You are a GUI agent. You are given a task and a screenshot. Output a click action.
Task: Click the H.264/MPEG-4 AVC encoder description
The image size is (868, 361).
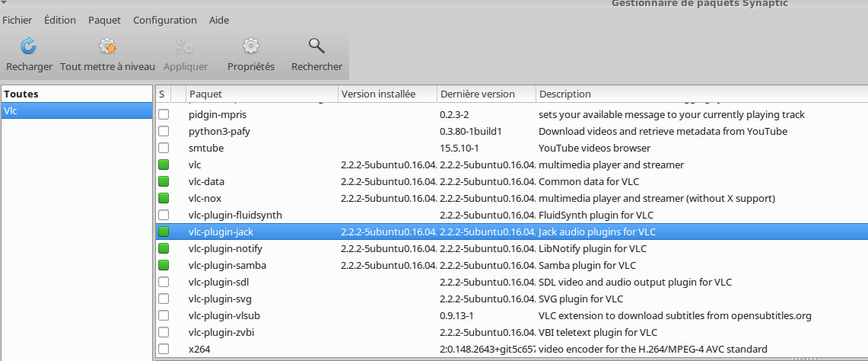tap(653, 349)
